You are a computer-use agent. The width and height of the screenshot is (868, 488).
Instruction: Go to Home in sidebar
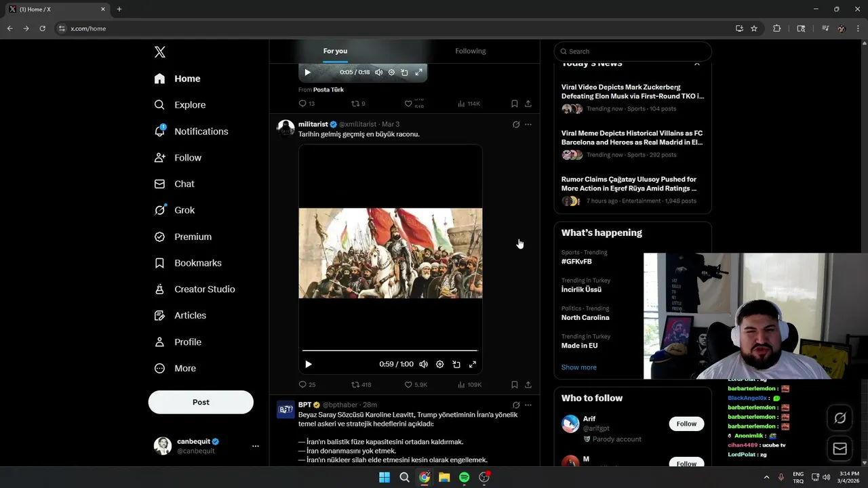(x=177, y=79)
